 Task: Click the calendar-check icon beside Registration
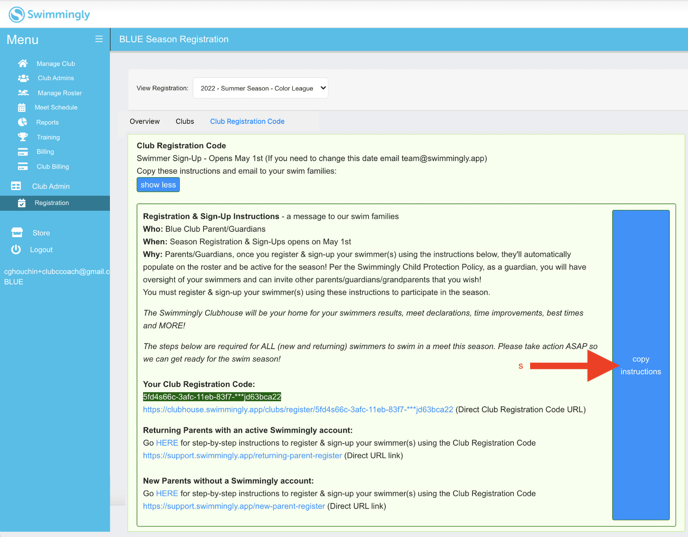[x=22, y=203]
